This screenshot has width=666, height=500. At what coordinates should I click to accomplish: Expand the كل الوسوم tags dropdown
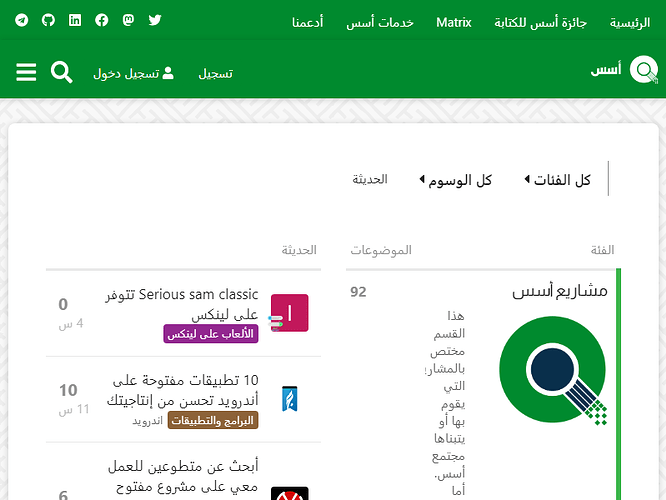[x=453, y=180]
